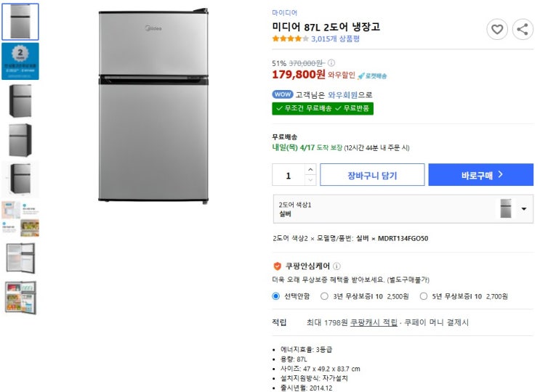
Task: Click the 마이디어 brand link
Action: [284, 13]
